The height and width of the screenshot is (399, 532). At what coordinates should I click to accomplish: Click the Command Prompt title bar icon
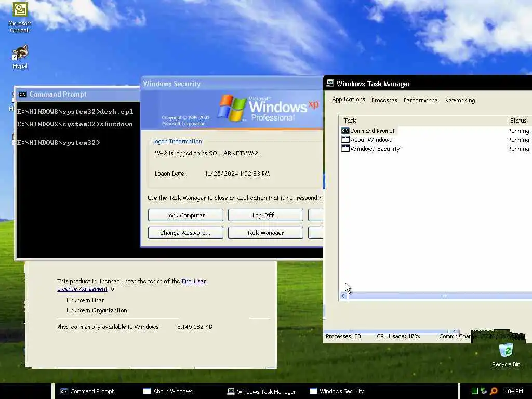[23, 95]
